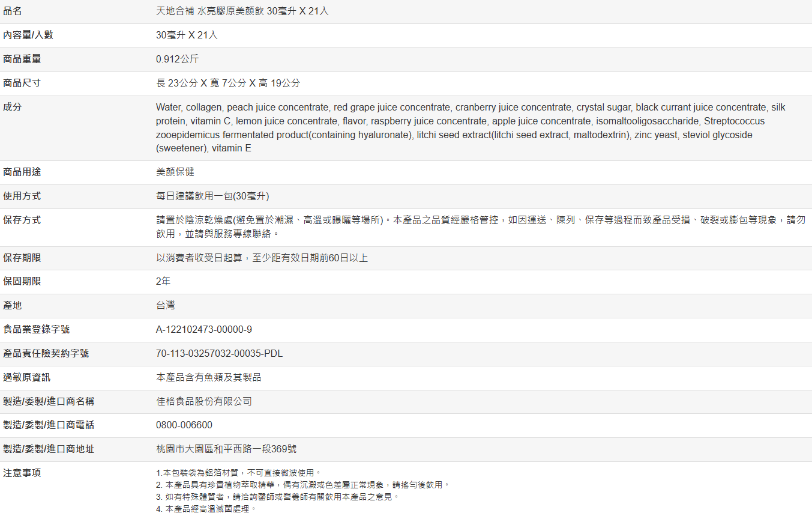Click the manufacturer name 佳格食品股份有限公司
This screenshot has width=812, height=519.
(x=204, y=402)
